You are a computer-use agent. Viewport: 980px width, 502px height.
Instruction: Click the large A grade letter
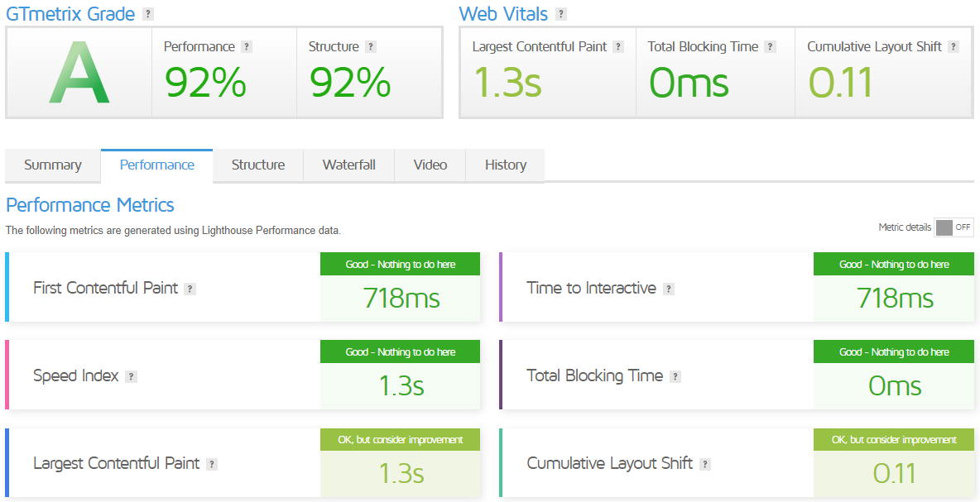click(79, 73)
